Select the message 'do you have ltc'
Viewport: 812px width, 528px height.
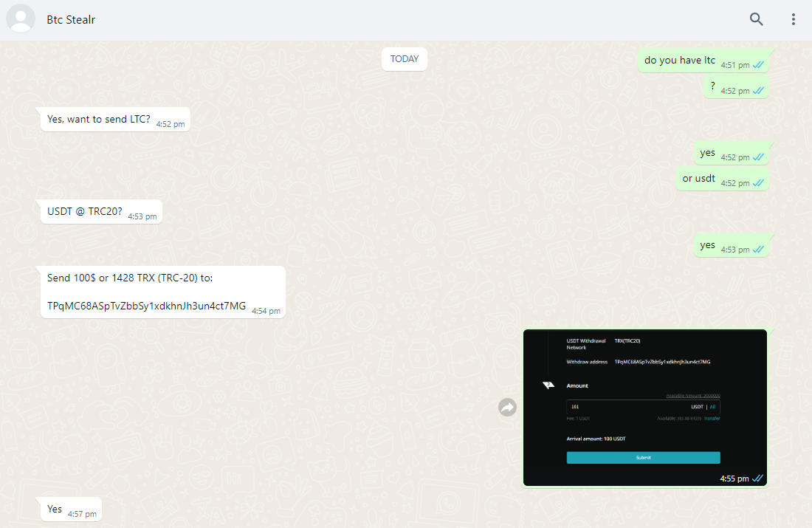[x=703, y=61]
